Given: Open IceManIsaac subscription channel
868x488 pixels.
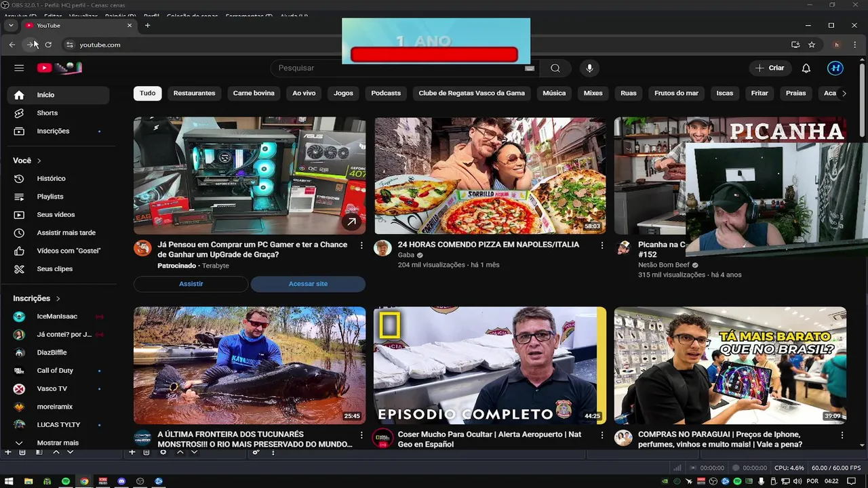Looking at the screenshot, I should pos(58,317).
